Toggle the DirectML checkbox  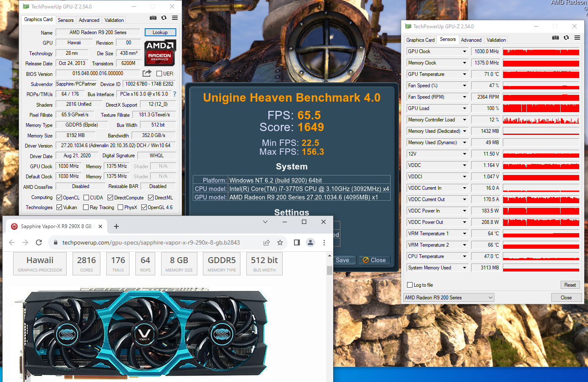tap(151, 197)
